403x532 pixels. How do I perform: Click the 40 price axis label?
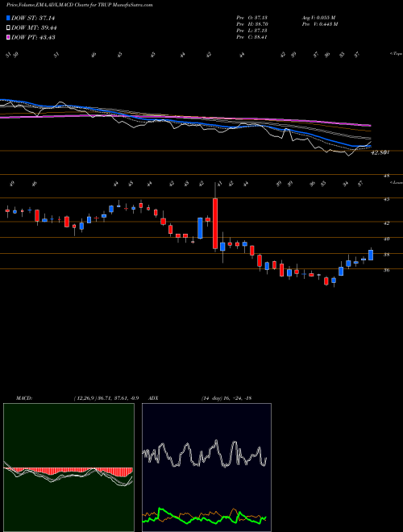point(387,239)
